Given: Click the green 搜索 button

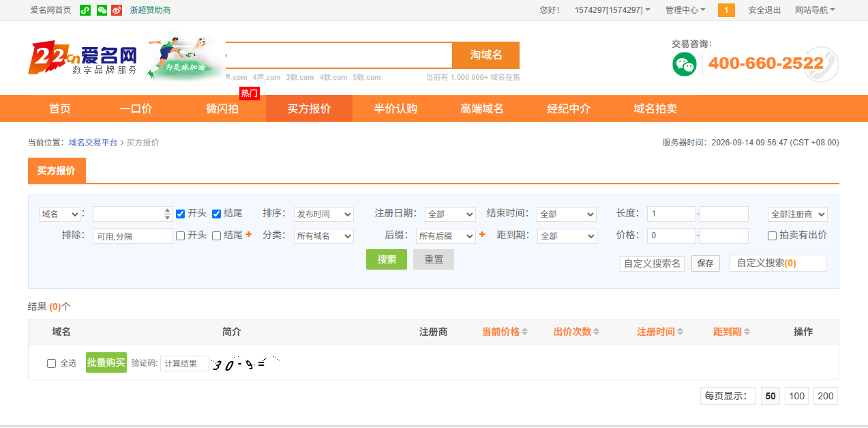Looking at the screenshot, I should click(387, 259).
